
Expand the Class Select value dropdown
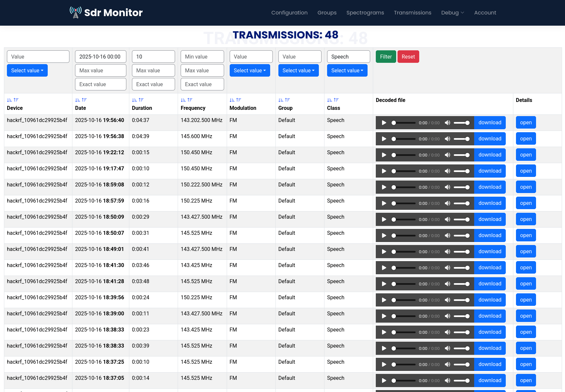point(347,70)
